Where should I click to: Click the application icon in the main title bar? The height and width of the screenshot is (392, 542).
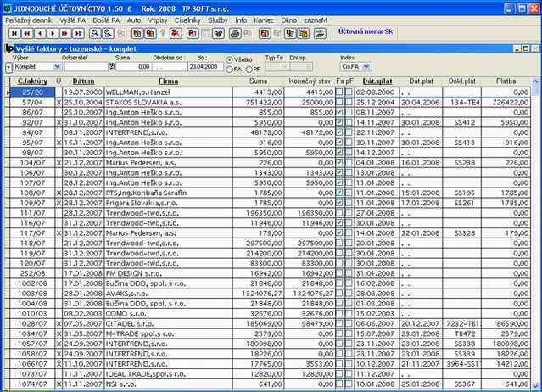[7, 8]
